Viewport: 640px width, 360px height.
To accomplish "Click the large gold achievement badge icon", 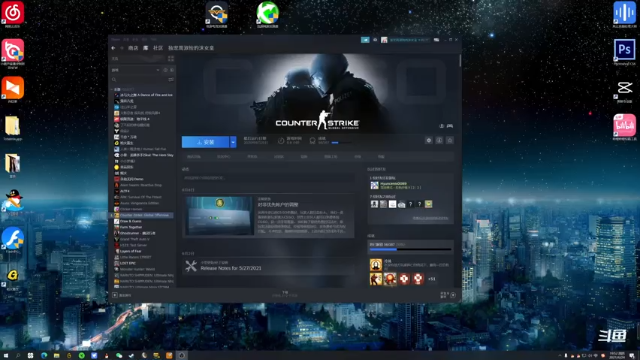I will coord(376,265).
